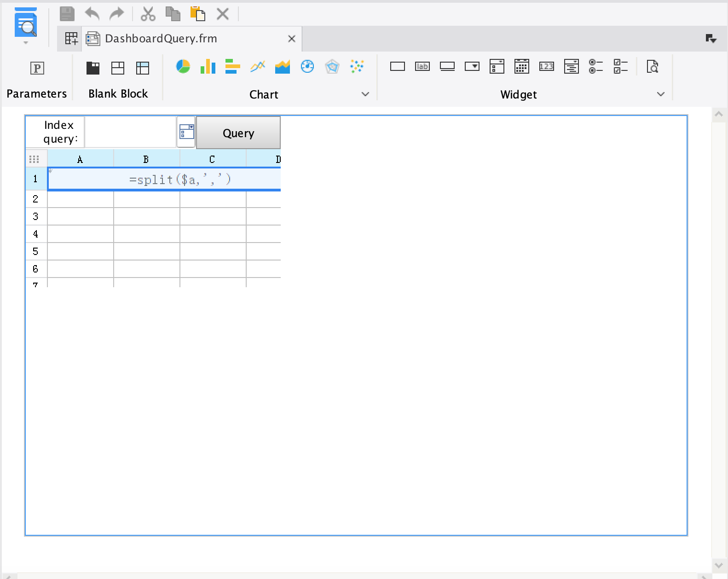Add a number (123) widget
Screen dimensions: 728x579
pos(547,67)
